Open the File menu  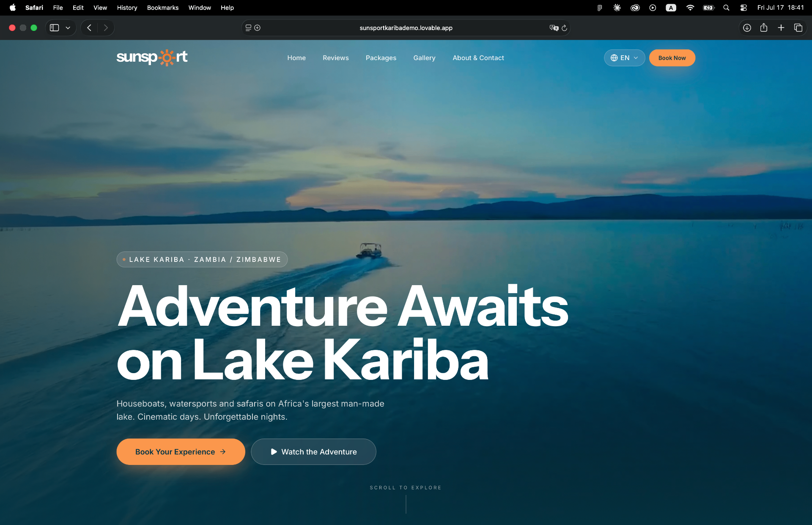[x=58, y=8]
